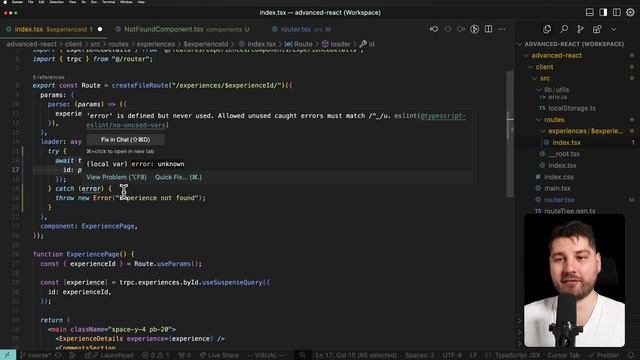Click the routes breadcrumb segment
The height and width of the screenshot is (360, 640).
[118, 44]
